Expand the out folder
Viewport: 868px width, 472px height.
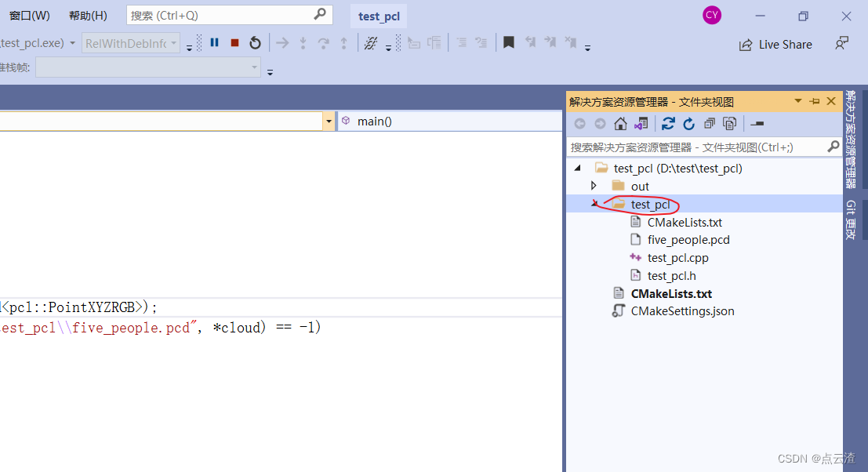point(594,186)
